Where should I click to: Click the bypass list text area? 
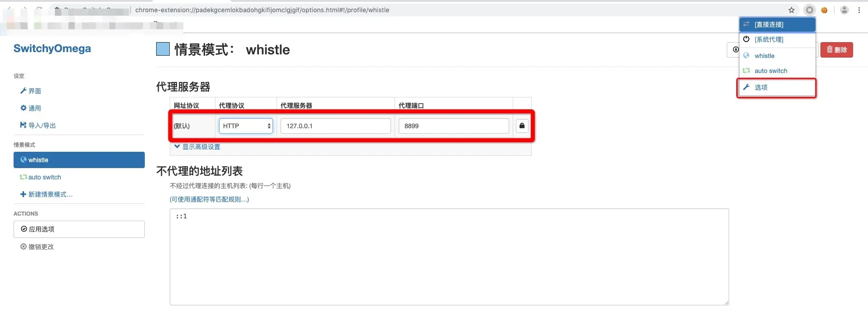[x=449, y=257]
